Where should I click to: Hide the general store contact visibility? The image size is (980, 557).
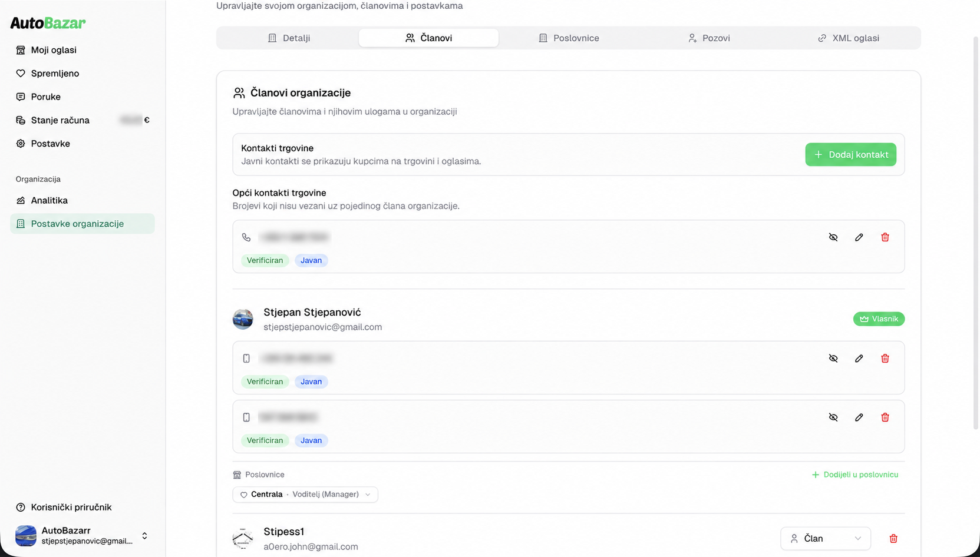click(833, 237)
